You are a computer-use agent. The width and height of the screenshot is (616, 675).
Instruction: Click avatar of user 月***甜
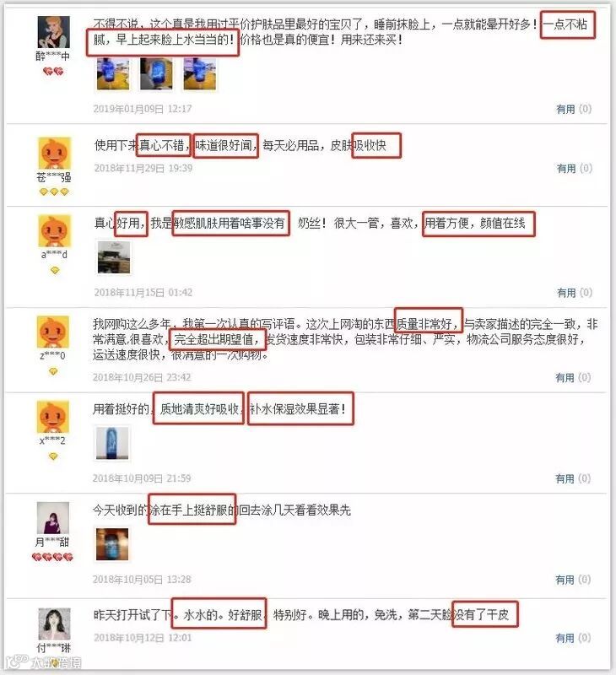tap(53, 518)
